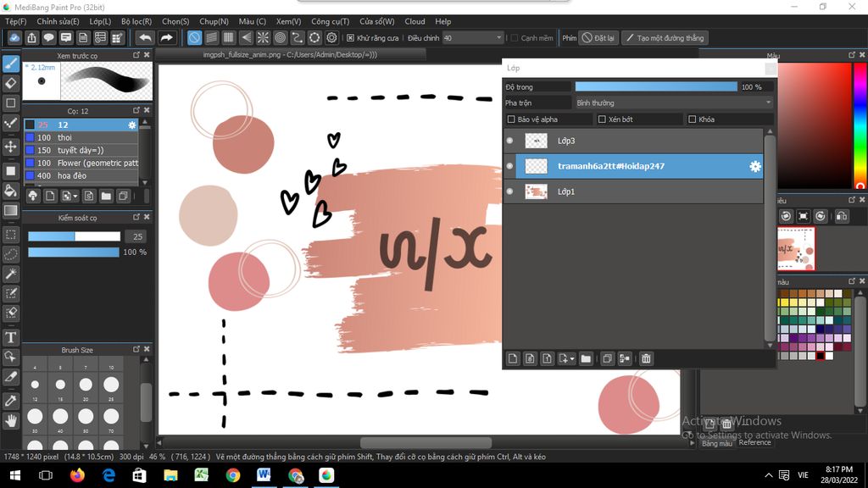Open Firefox from taskbar
The height and width of the screenshot is (488, 868).
(77, 475)
